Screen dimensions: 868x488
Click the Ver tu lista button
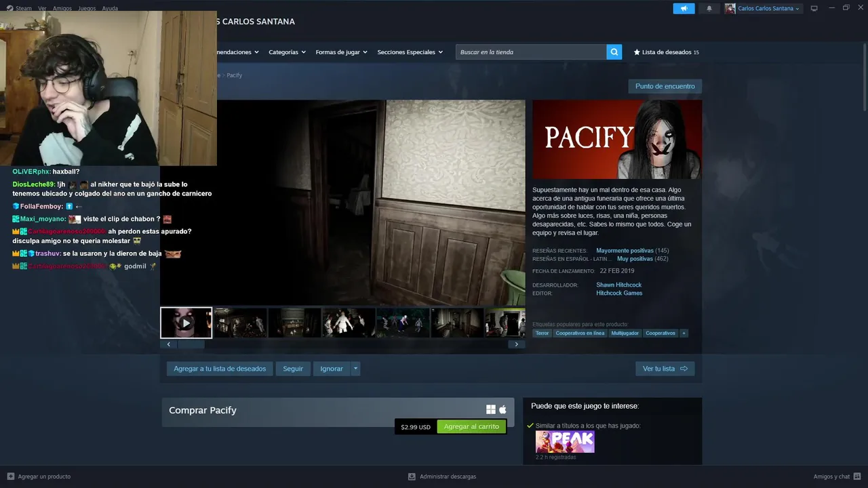coord(665,369)
